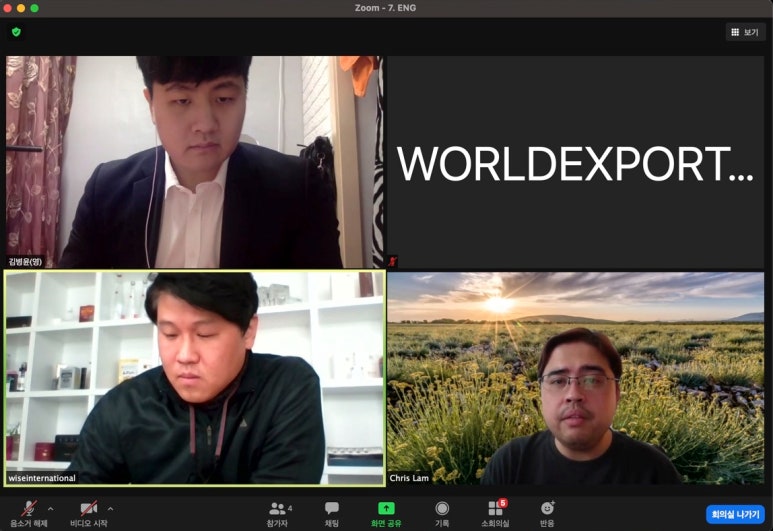
Task: Click the Zoom - 7. ENG window title
Action: pos(386,8)
